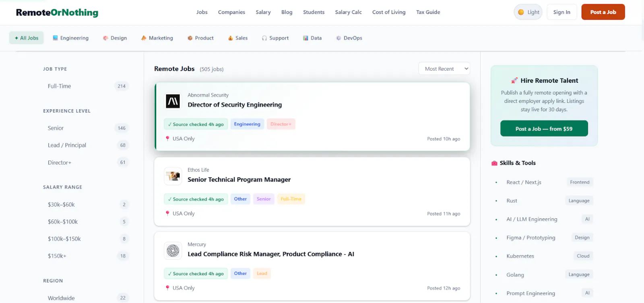Select the All Jobs category tab

pos(26,38)
